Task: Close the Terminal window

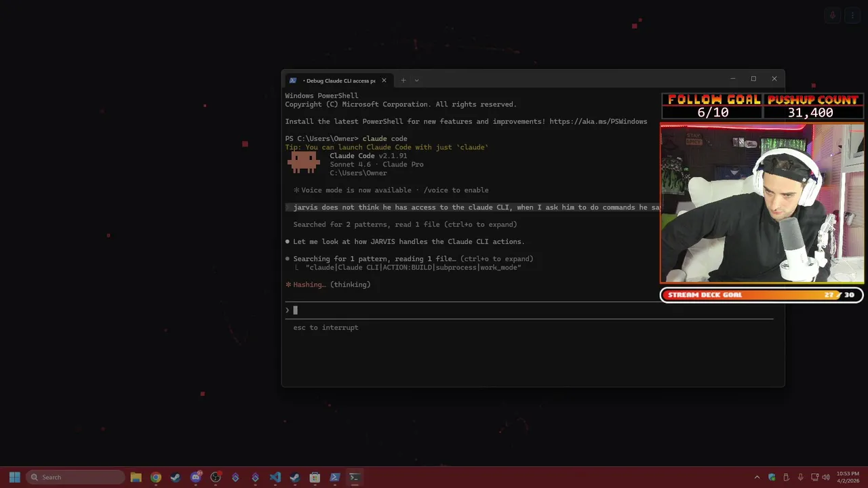Action: coord(774,79)
